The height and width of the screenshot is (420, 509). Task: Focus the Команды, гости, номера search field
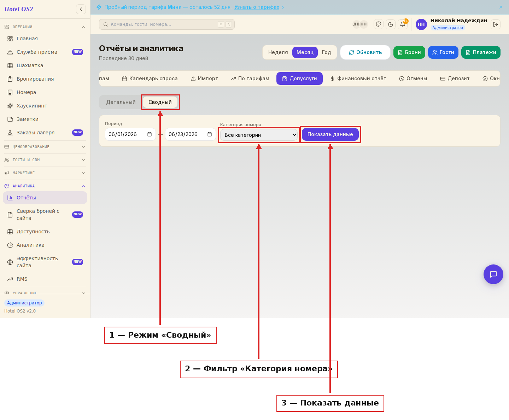[x=167, y=24]
